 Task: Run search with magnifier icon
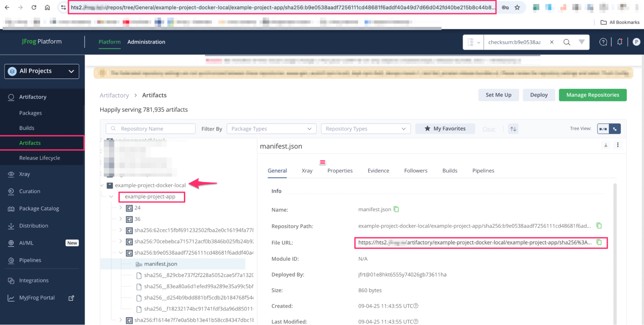click(x=567, y=42)
